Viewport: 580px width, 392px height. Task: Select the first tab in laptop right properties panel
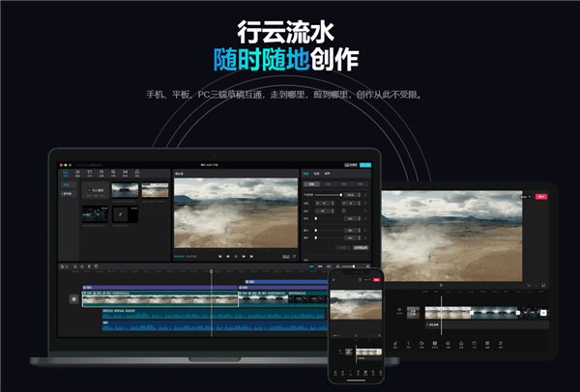coord(307,174)
